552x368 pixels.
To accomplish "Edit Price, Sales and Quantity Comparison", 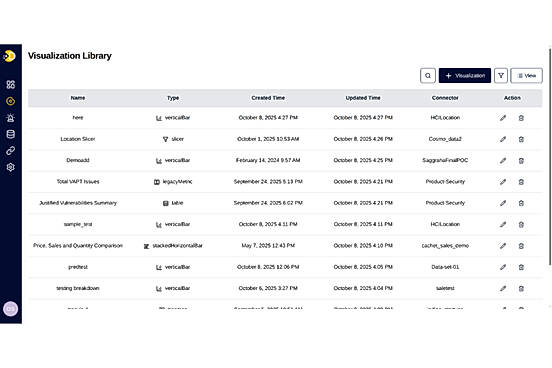I will coord(503,246).
